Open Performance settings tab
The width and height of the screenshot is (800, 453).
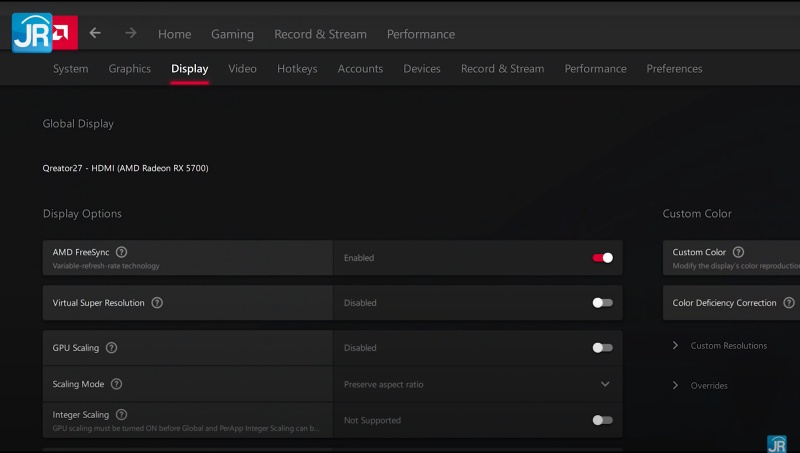[x=595, y=68]
